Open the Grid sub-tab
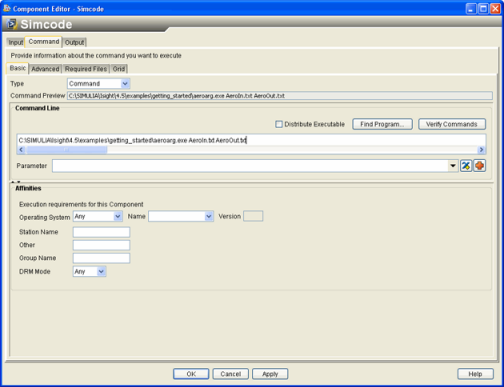This screenshot has width=504, height=387. [119, 69]
